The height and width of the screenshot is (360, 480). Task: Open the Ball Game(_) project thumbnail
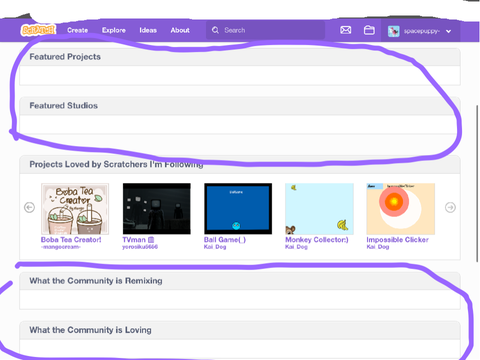[x=238, y=209]
